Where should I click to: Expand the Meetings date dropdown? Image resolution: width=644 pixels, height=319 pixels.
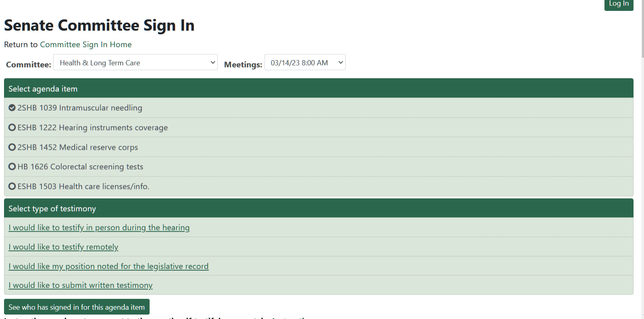point(305,63)
